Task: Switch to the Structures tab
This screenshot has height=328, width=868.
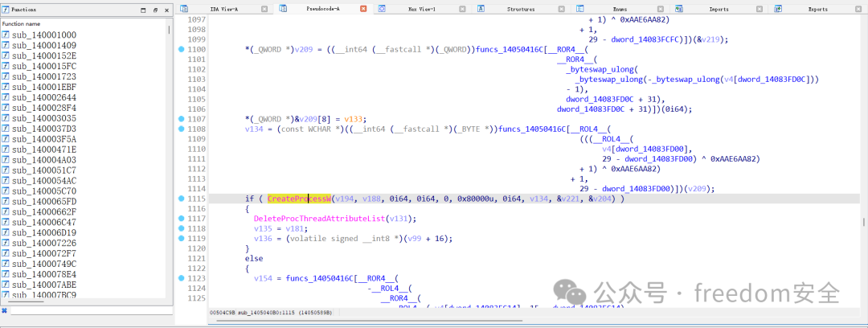Action: click(521, 9)
